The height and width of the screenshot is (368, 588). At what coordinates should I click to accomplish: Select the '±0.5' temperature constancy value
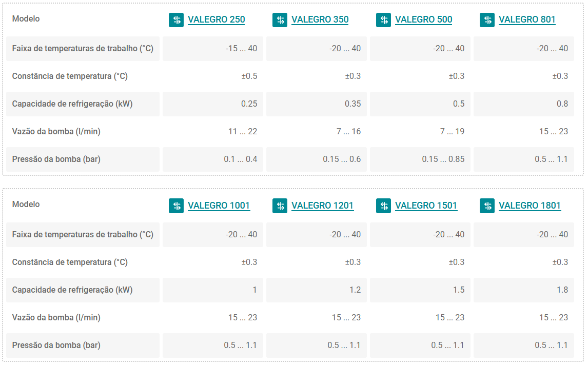point(249,76)
